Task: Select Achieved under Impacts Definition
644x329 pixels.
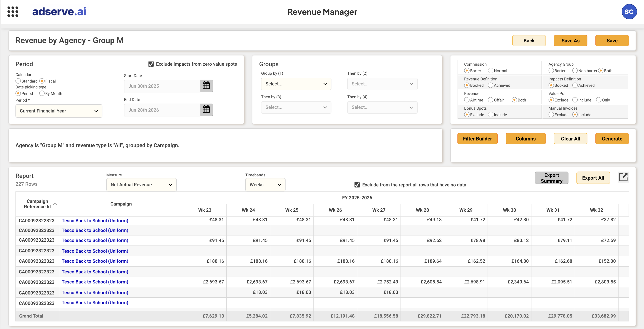Action: 575,85
